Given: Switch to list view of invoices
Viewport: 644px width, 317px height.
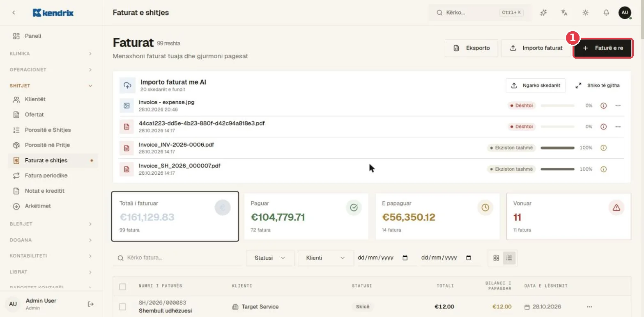Looking at the screenshot, I should [x=509, y=258].
